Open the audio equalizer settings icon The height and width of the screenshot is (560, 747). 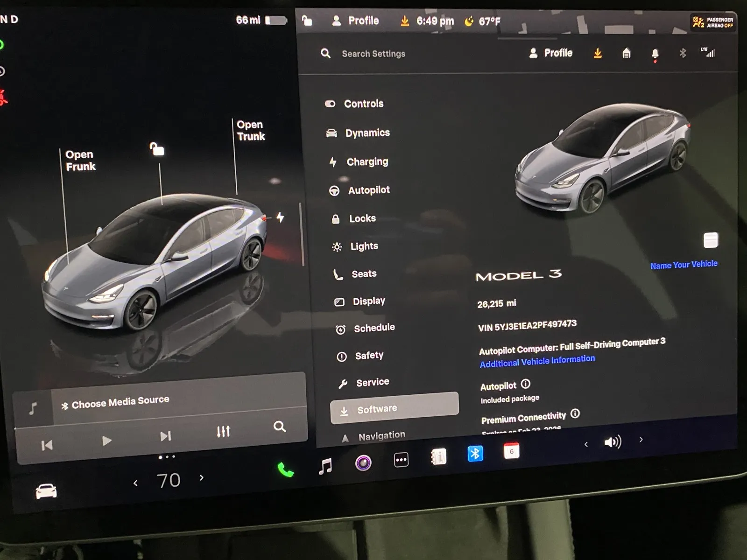[x=223, y=432]
